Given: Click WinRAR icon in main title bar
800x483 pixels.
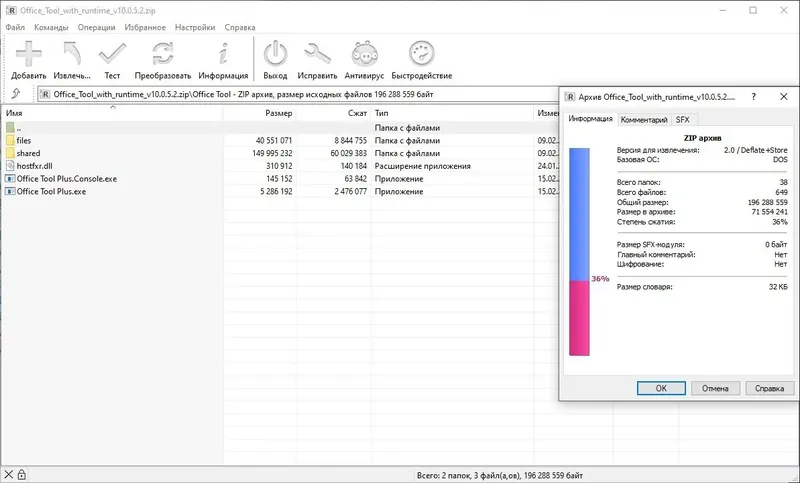Looking at the screenshot, I should pyautogui.click(x=11, y=10).
